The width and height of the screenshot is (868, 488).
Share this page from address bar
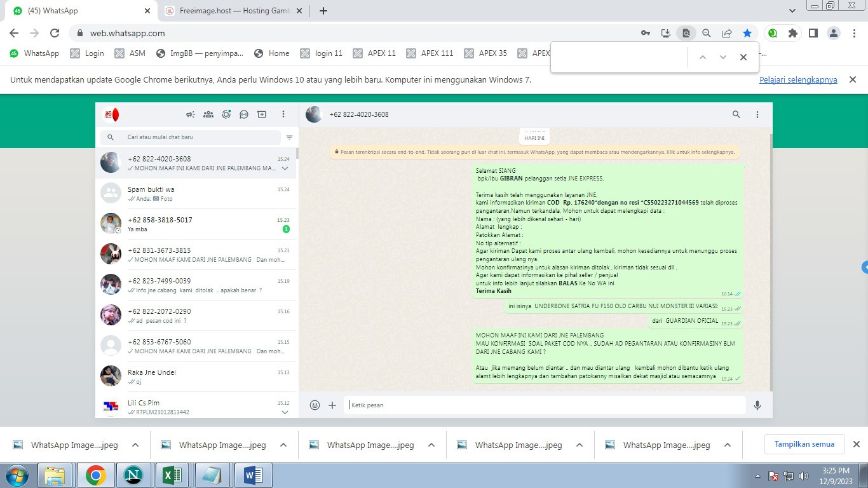[x=727, y=33]
